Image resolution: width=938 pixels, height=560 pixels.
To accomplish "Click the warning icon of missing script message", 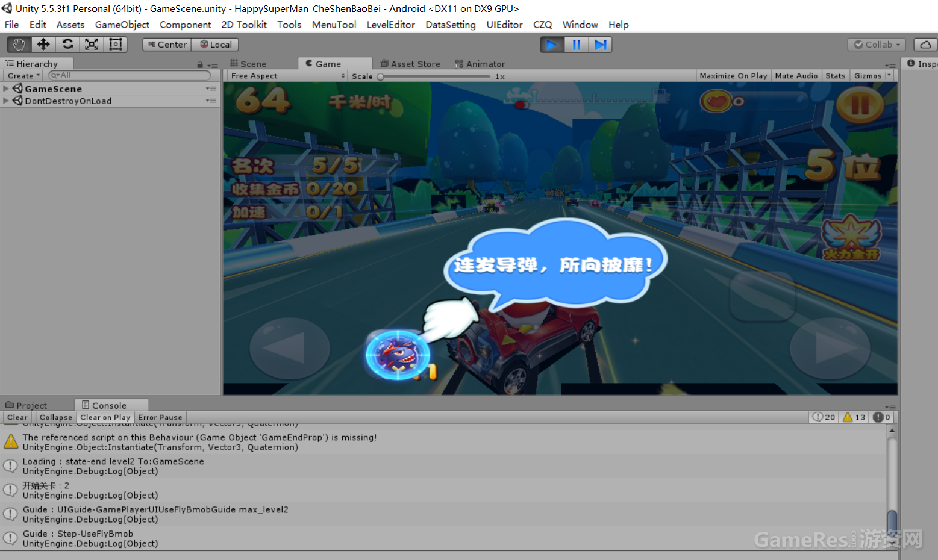I will (11, 441).
